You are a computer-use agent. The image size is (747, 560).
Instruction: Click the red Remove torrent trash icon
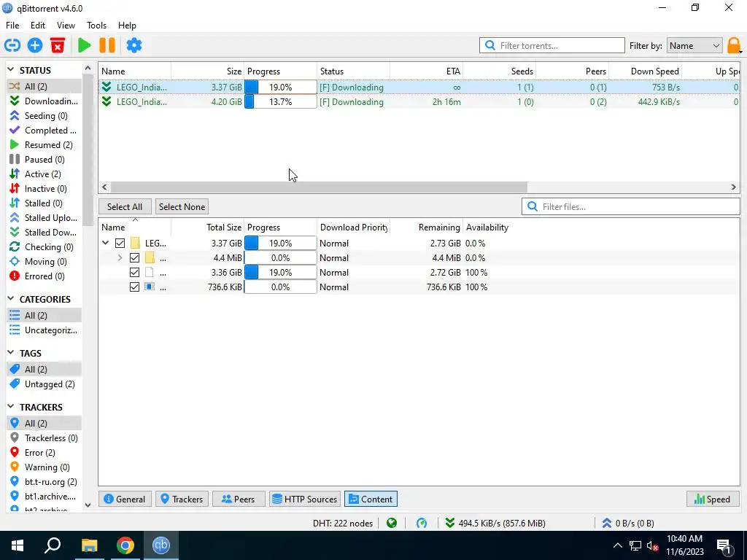58,46
